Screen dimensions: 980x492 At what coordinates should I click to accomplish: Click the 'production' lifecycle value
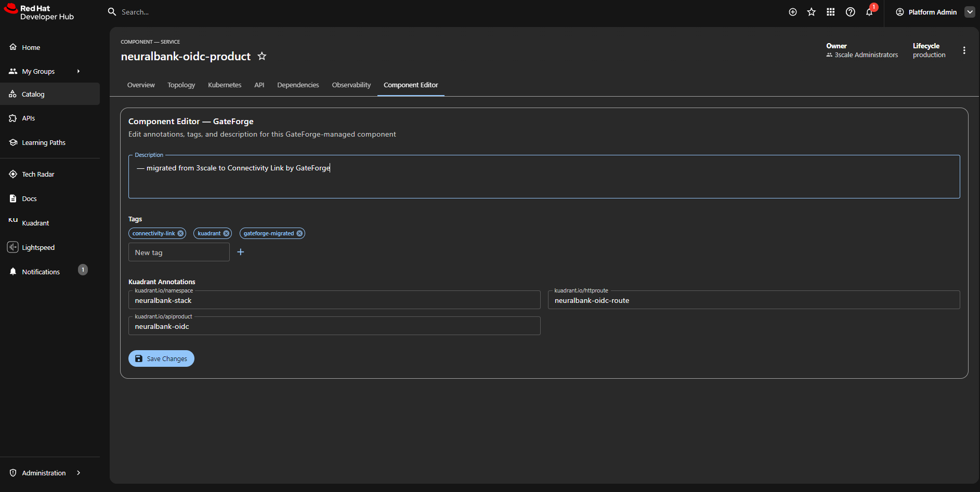point(929,55)
